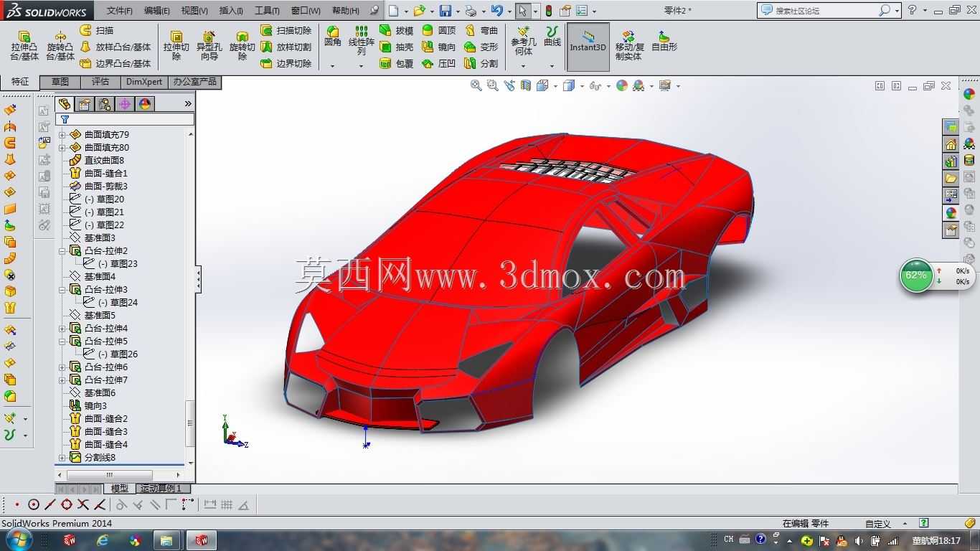
Task: Click the house icon in the task pane
Action: (x=951, y=143)
